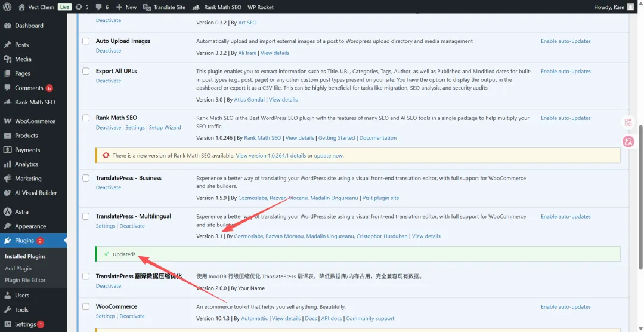The height and width of the screenshot is (332, 644).
Task: Open Add Plugin submenu item
Action: [x=18, y=268]
